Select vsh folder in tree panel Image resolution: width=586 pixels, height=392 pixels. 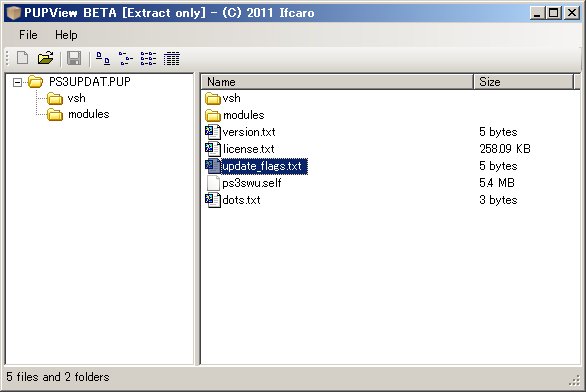click(77, 98)
